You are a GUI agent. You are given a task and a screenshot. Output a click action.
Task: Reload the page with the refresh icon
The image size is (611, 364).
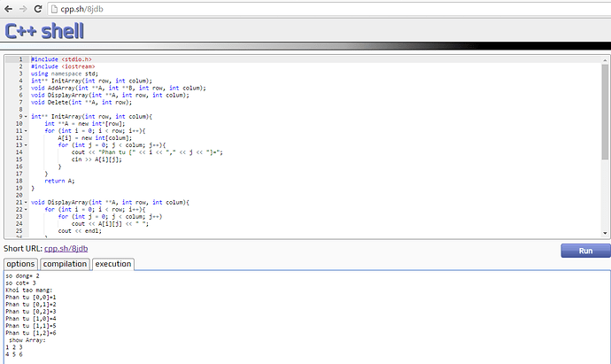(x=37, y=7)
